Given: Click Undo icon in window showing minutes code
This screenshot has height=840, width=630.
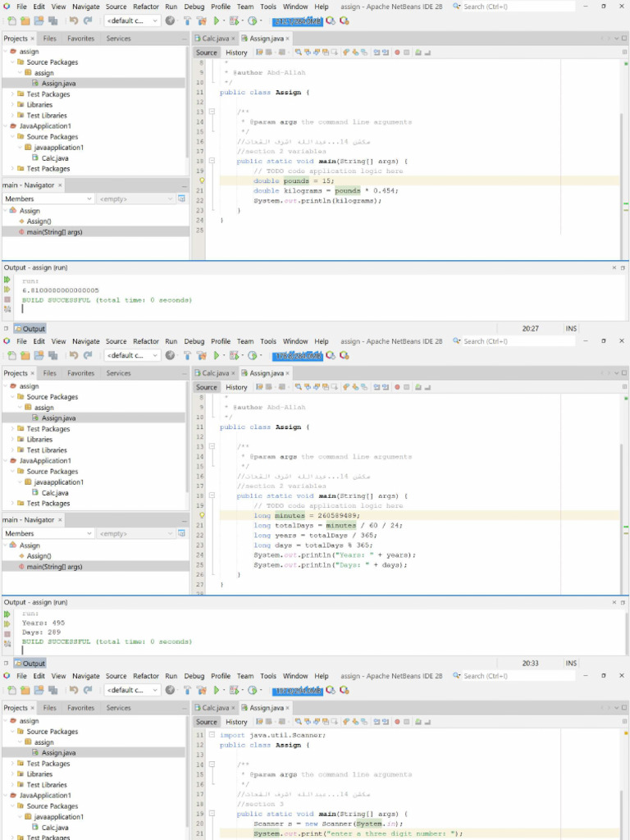Looking at the screenshot, I should 74,355.
